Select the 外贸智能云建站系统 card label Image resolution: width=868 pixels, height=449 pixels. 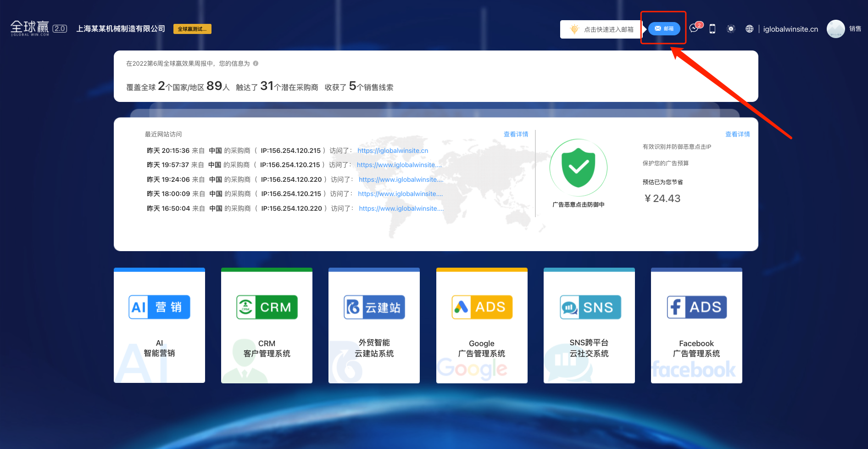point(374,348)
